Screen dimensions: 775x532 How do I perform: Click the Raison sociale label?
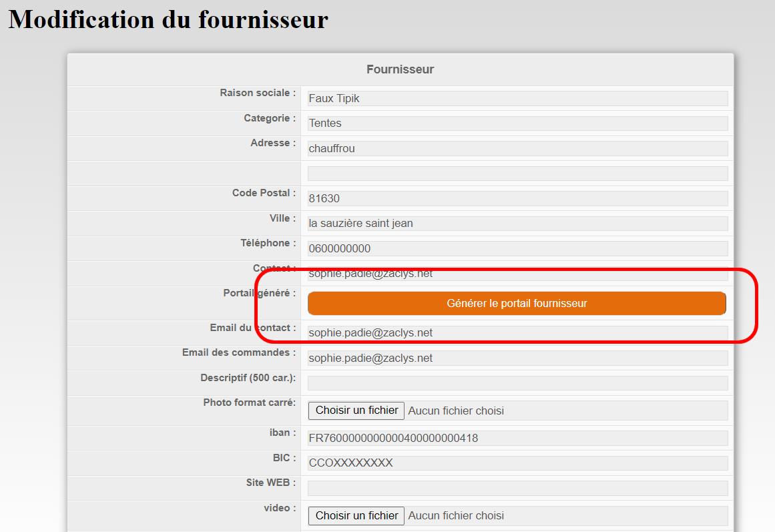(258, 93)
